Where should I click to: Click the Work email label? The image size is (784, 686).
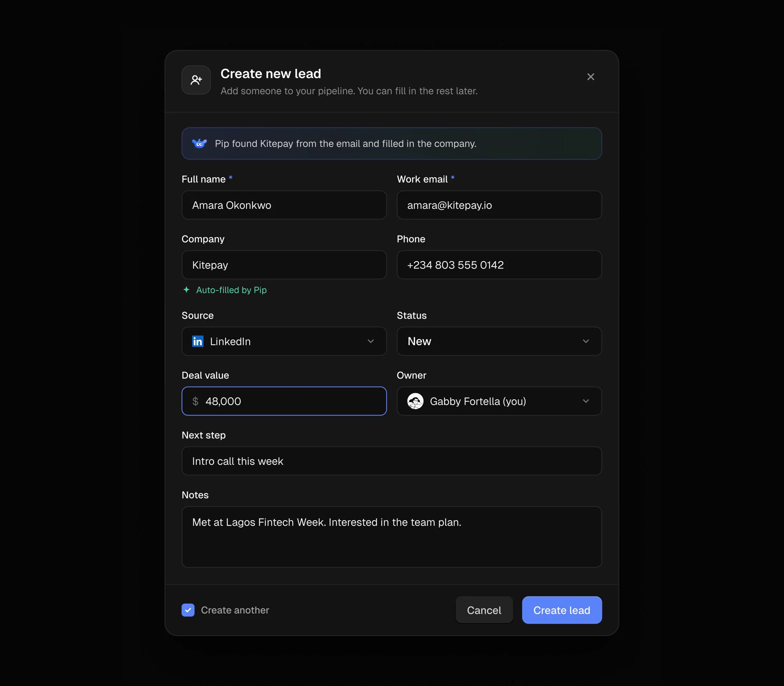422,179
